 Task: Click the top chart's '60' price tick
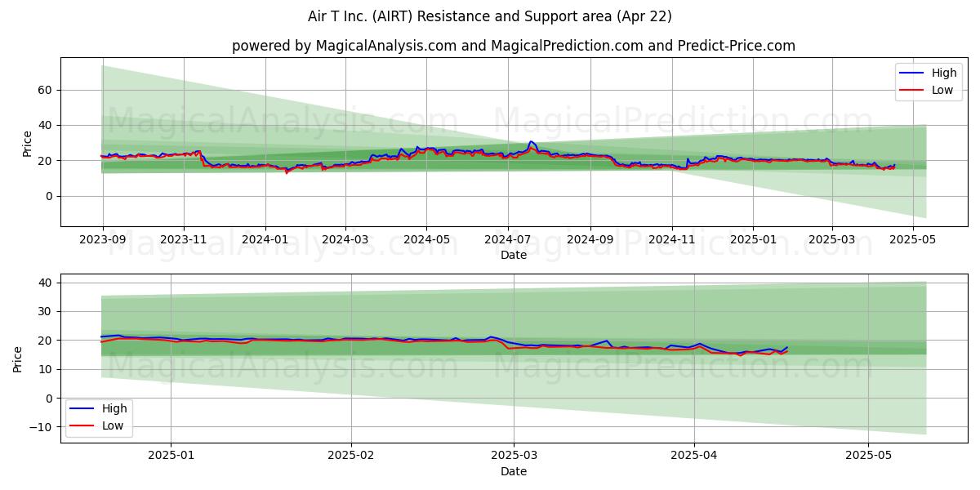(x=47, y=90)
